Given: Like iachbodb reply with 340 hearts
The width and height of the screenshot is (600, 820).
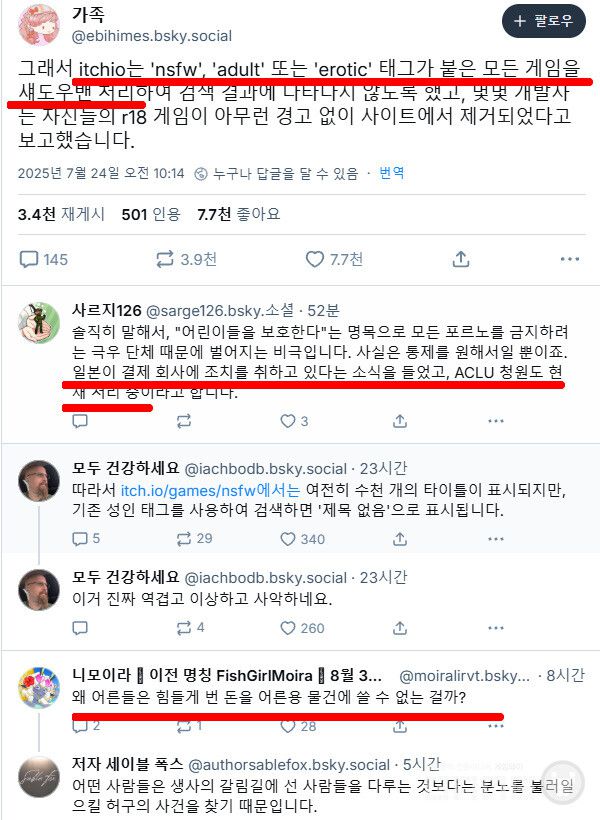Looking at the screenshot, I should [303, 539].
